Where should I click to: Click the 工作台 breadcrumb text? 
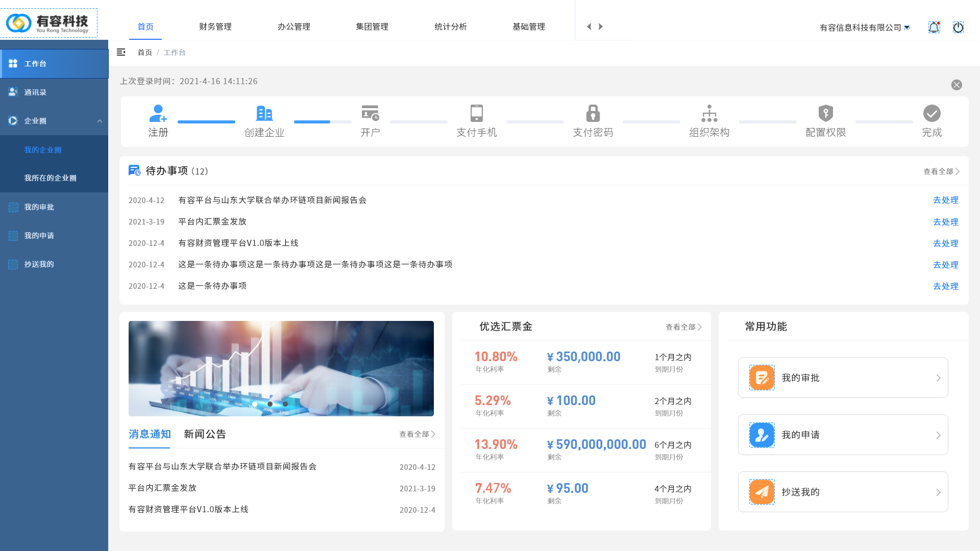175,53
